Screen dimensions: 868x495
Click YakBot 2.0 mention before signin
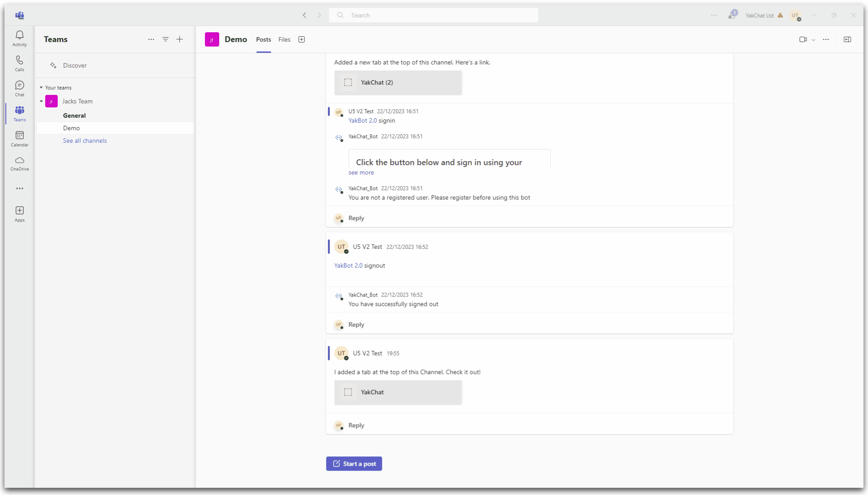click(363, 120)
